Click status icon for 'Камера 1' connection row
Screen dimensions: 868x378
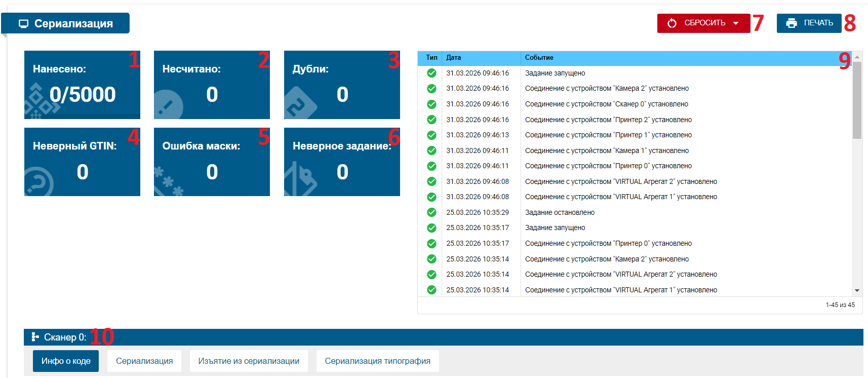coord(431,151)
